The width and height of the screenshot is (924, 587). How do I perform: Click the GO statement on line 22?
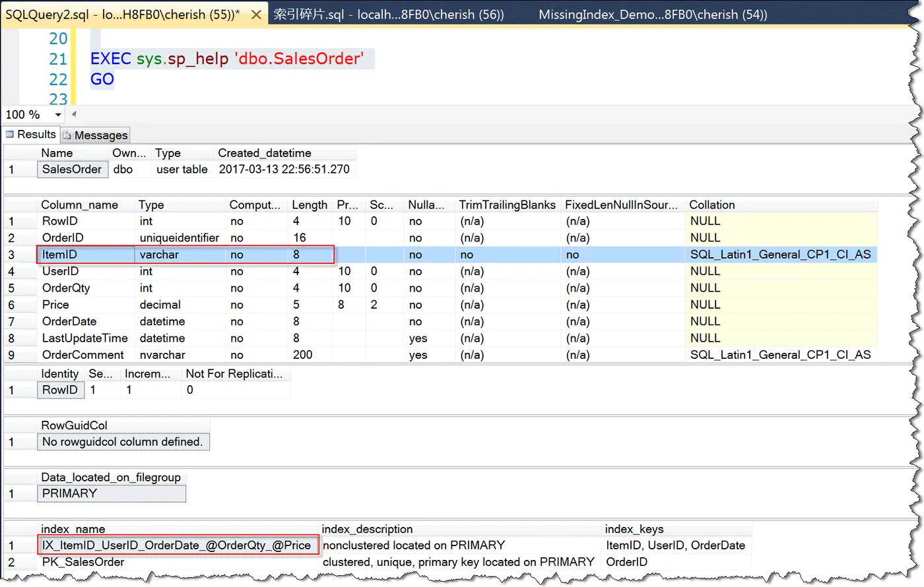(102, 79)
